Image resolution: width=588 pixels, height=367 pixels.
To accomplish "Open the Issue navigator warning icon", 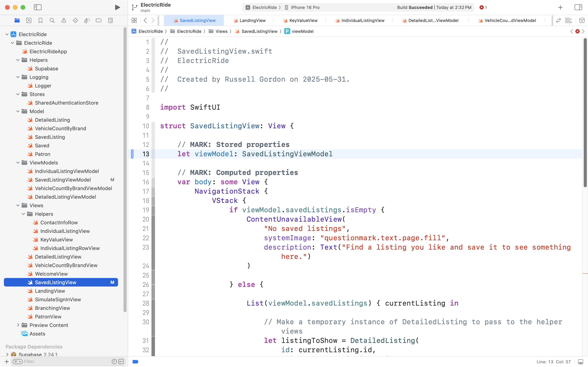I will [x=64, y=20].
